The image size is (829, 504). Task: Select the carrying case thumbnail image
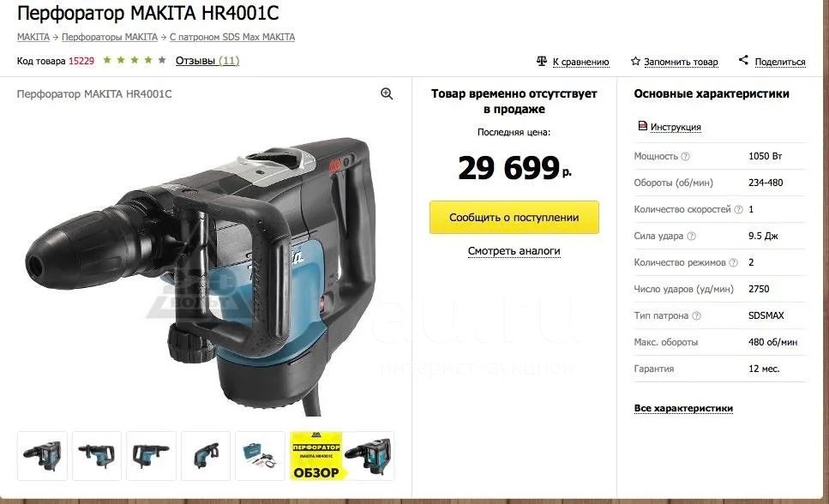point(260,456)
